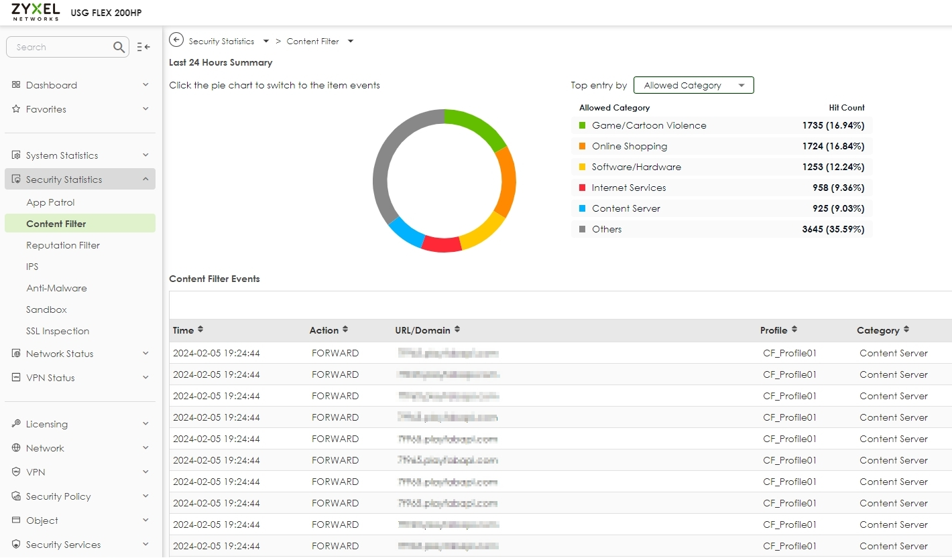Click the System Statistics sidebar icon
Viewport: 952px width, 560px height.
pos(16,155)
